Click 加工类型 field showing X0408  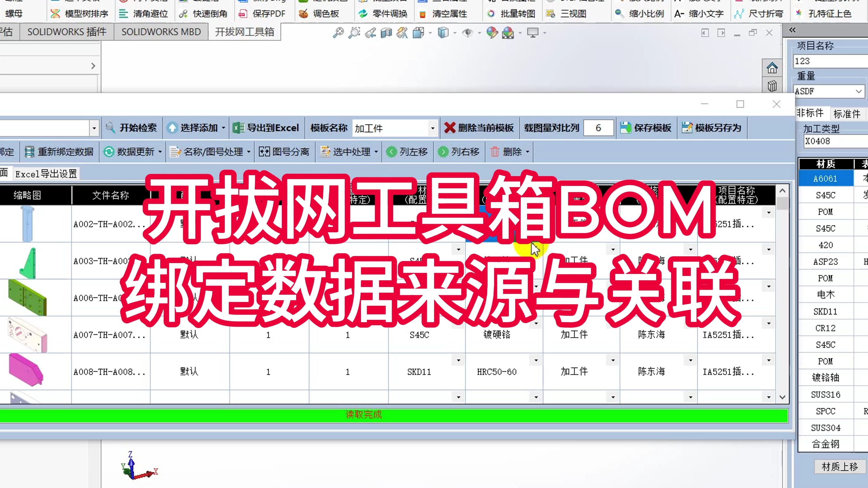point(836,141)
